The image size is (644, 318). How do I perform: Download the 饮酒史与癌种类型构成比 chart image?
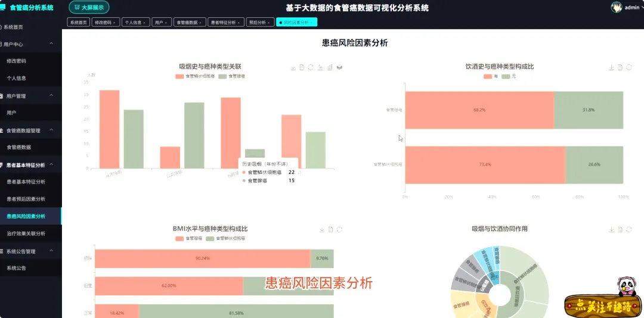611,67
